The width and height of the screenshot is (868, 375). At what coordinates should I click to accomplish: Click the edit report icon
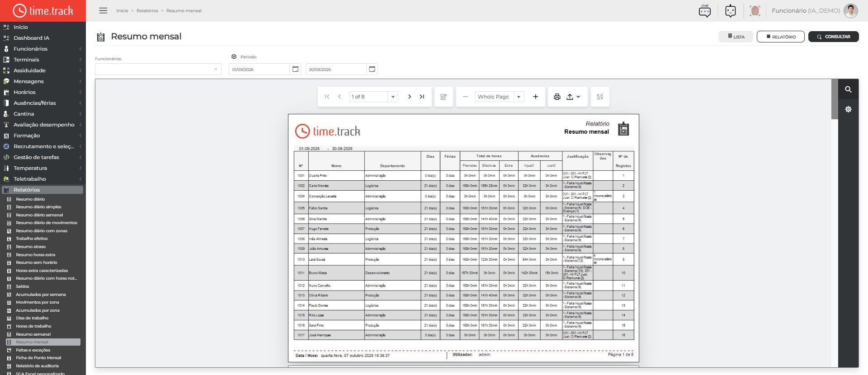tap(443, 97)
